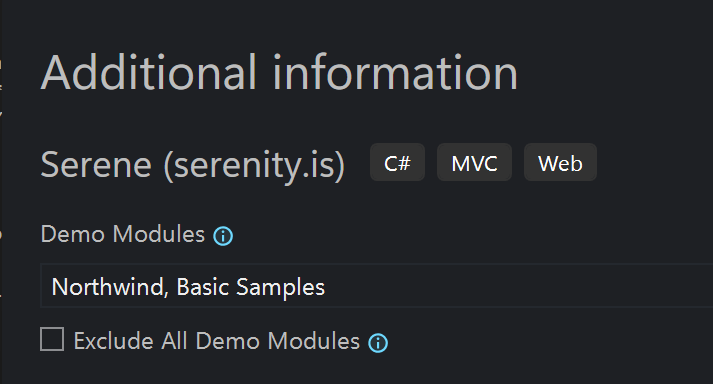Screen dimensions: 713x384
Task: Click info icon next to Exclude All Demo Modules
Action: pyautogui.click(x=378, y=343)
